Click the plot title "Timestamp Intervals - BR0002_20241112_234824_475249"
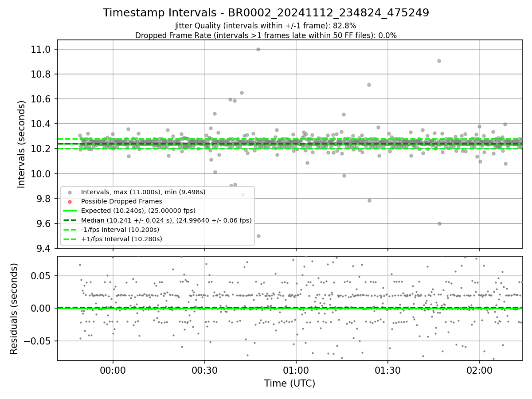 [x=266, y=13]
